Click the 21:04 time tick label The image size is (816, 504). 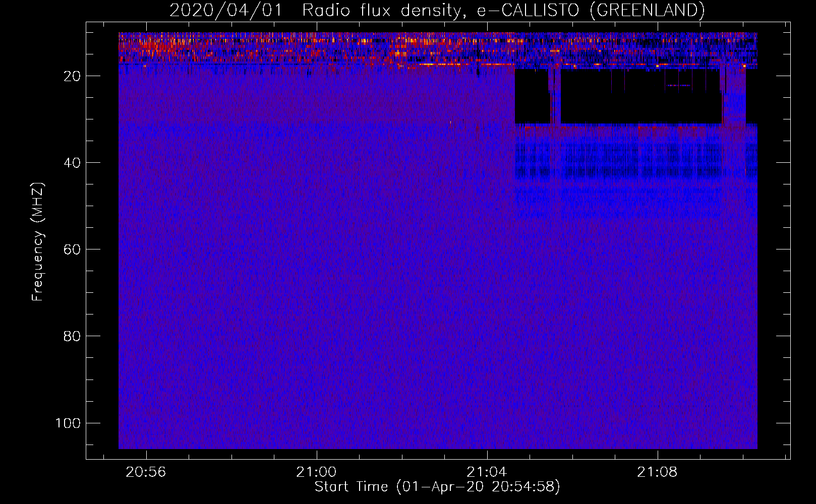487,472
